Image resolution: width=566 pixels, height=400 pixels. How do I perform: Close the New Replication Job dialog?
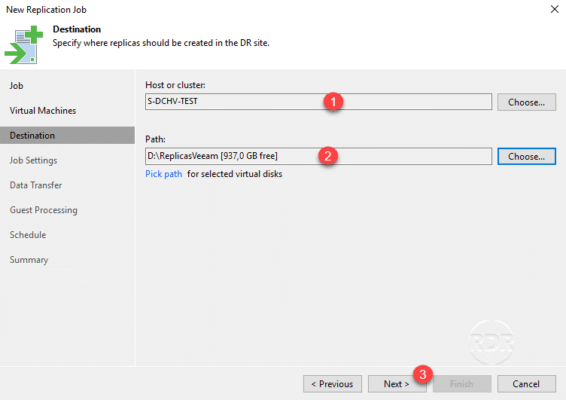(x=554, y=9)
